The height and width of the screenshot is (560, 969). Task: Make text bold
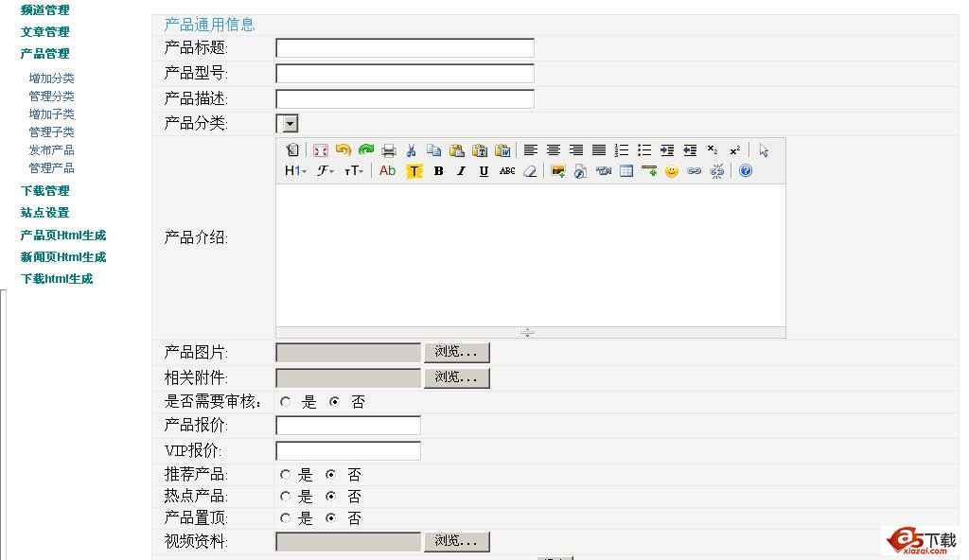(x=438, y=171)
